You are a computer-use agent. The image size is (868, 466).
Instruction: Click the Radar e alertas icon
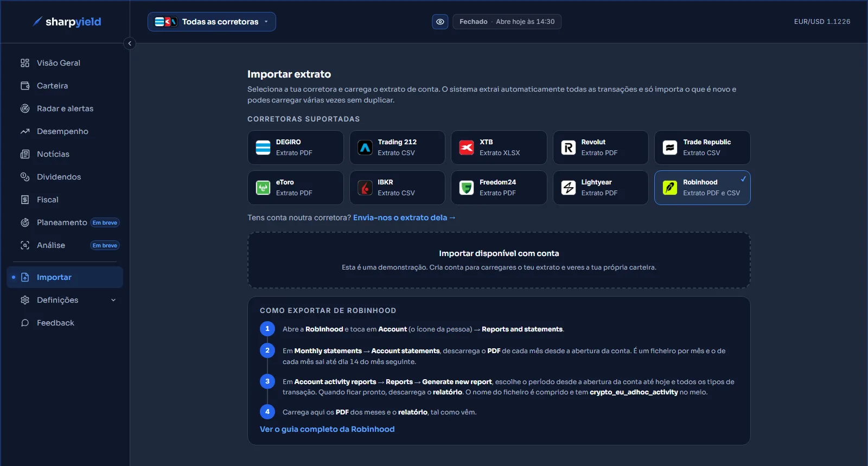coord(25,108)
